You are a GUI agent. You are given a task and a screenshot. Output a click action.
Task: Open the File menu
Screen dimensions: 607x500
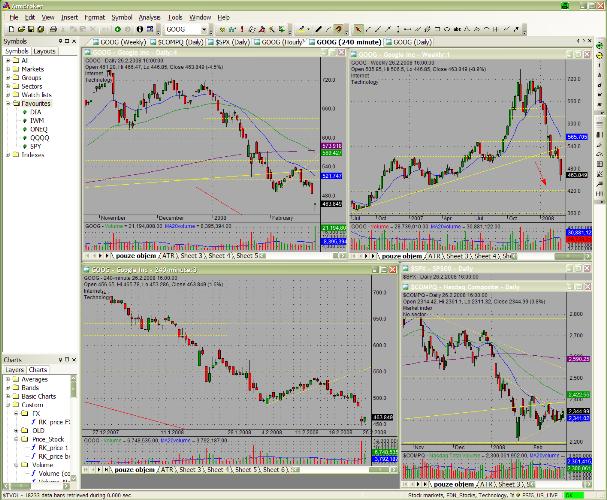(14, 17)
